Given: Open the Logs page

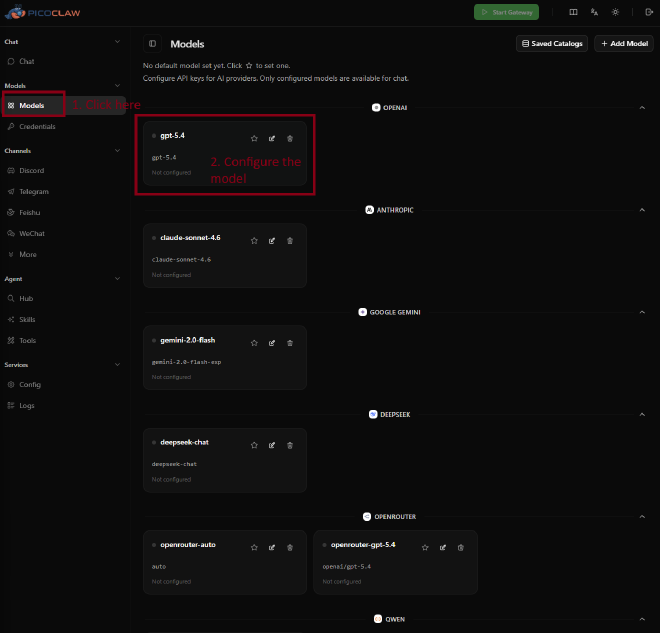Looking at the screenshot, I should click(63, 406).
